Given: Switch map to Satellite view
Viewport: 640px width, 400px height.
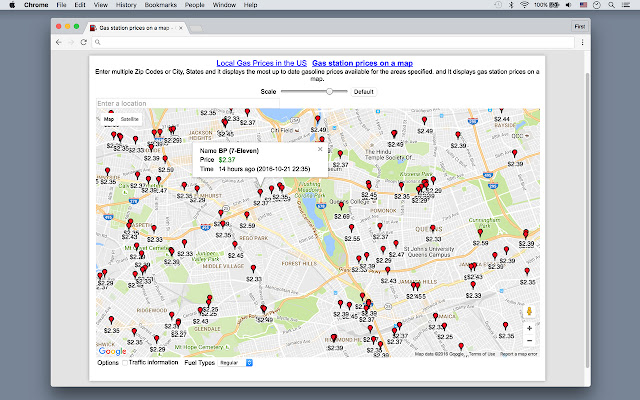Looking at the screenshot, I should coord(130,118).
